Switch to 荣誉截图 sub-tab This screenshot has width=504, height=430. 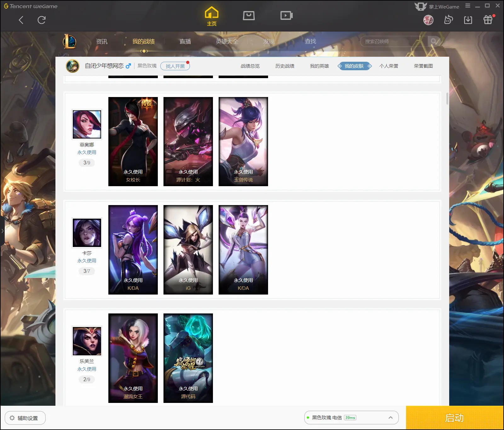click(x=423, y=66)
